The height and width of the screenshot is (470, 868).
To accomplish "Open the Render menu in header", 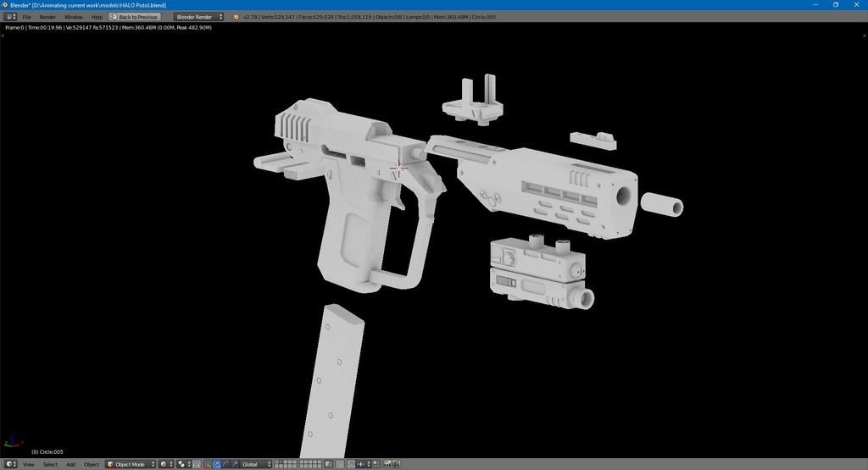I will click(47, 17).
